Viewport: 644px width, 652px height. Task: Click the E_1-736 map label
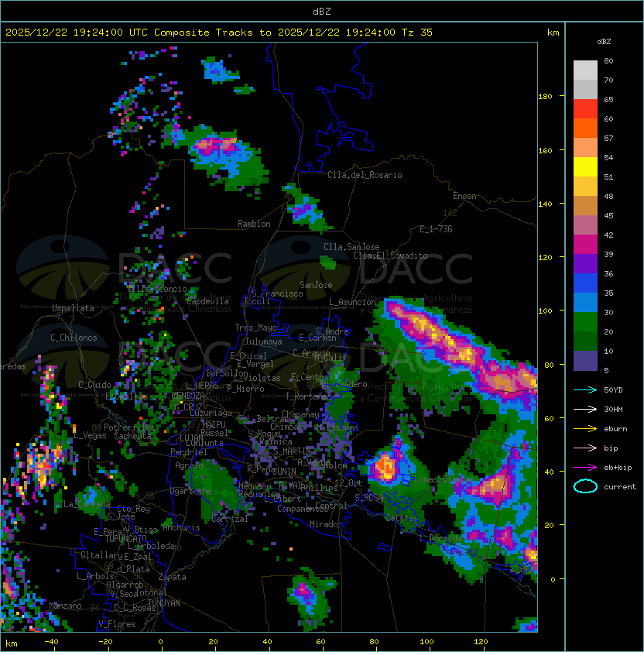pos(436,229)
